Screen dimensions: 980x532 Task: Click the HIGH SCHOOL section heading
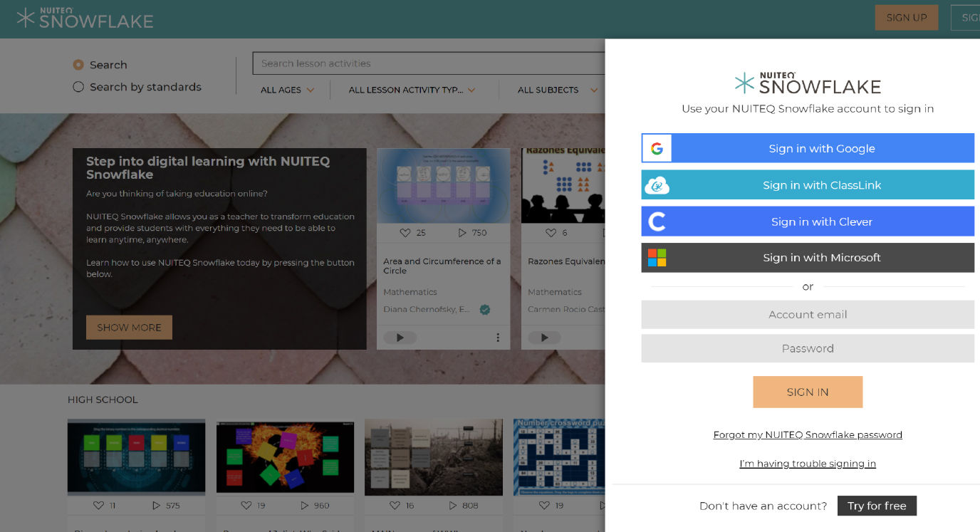pos(103,400)
